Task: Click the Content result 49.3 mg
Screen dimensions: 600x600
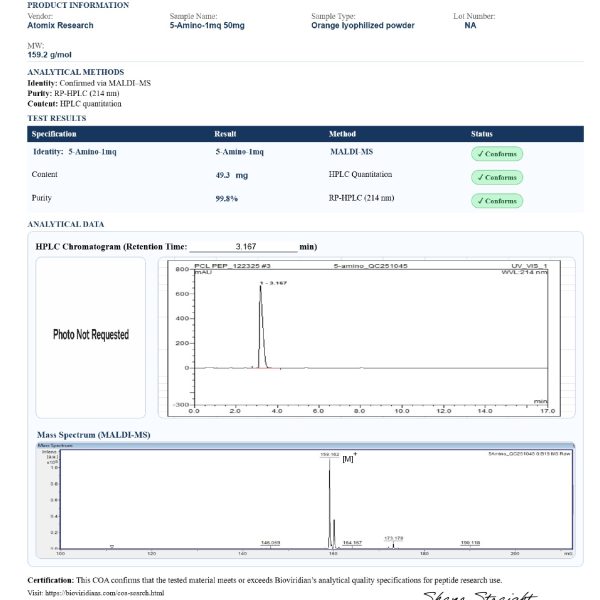Action: [x=231, y=175]
